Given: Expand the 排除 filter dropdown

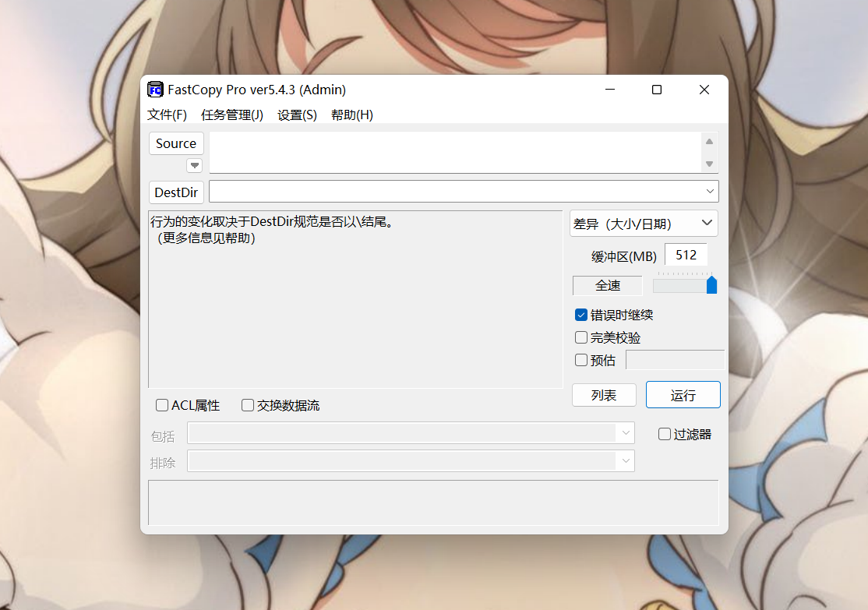Looking at the screenshot, I should click(x=626, y=460).
